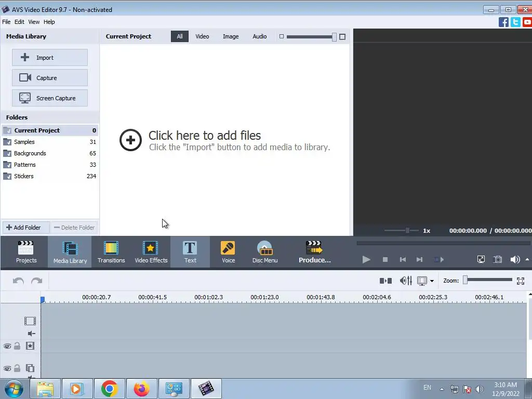Click 'Click here to add files'
532x399 pixels.
click(x=205, y=136)
